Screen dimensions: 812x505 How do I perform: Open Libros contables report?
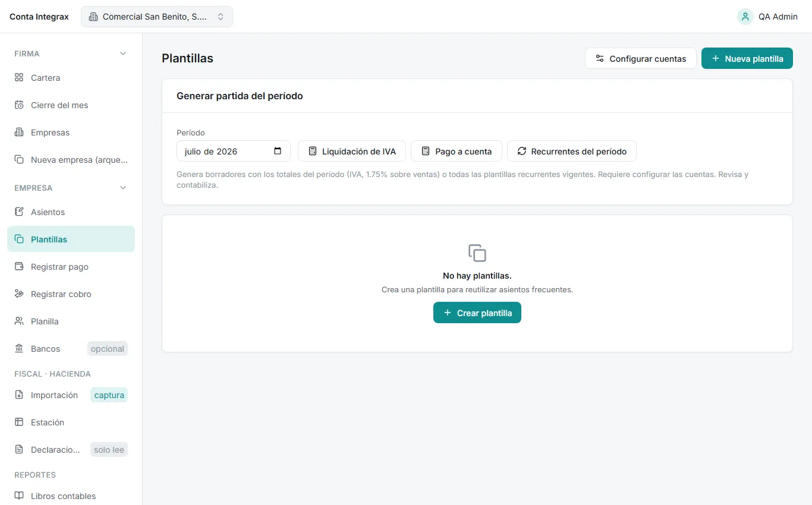[71, 496]
